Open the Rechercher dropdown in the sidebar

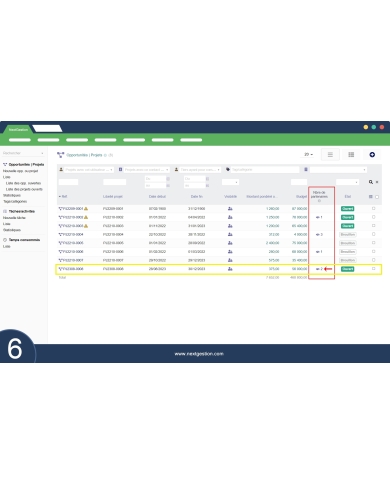23,153
